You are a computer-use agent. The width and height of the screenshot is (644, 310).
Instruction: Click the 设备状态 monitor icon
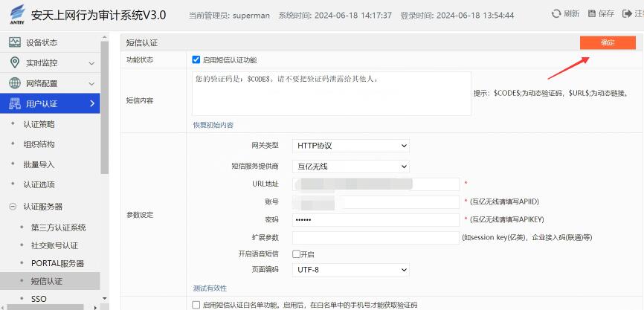(x=14, y=43)
